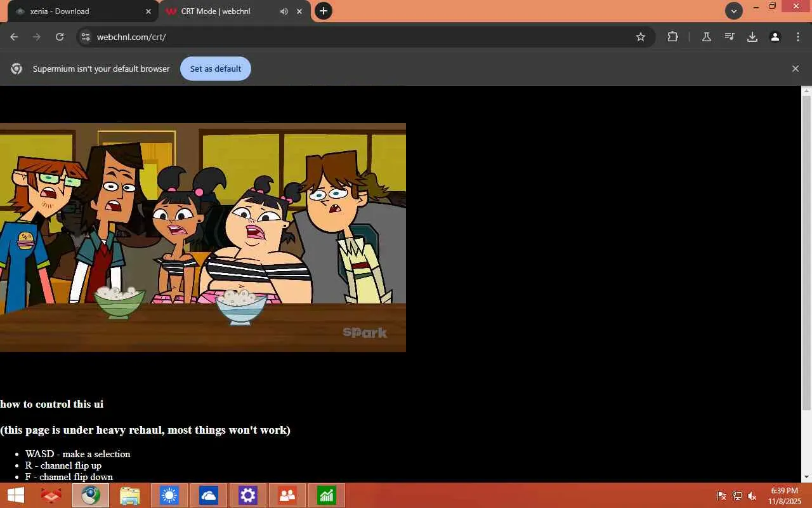The height and width of the screenshot is (508, 812).
Task: Open the taskbar clock and date
Action: pos(785,496)
